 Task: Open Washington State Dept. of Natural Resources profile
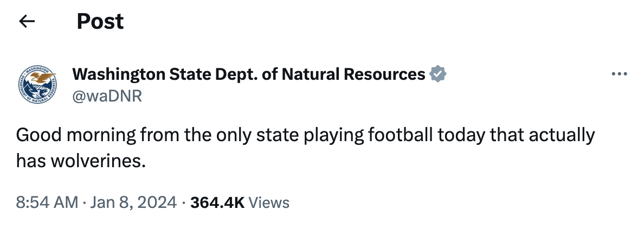tap(249, 74)
